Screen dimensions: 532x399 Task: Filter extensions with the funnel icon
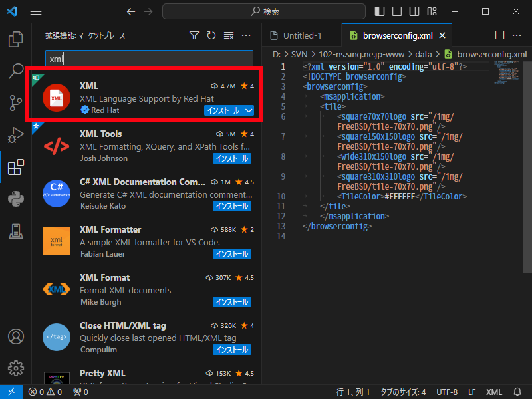[x=194, y=35]
